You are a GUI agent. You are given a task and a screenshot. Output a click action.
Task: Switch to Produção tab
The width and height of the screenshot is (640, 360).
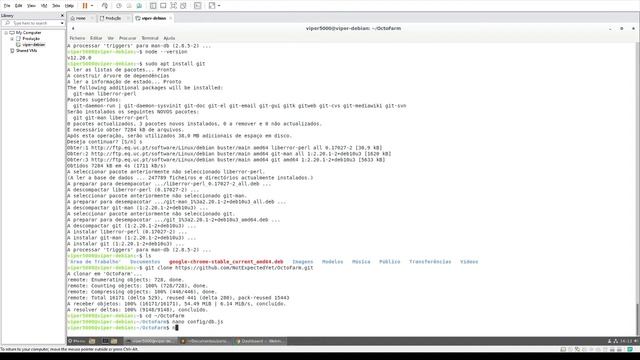coord(113,18)
